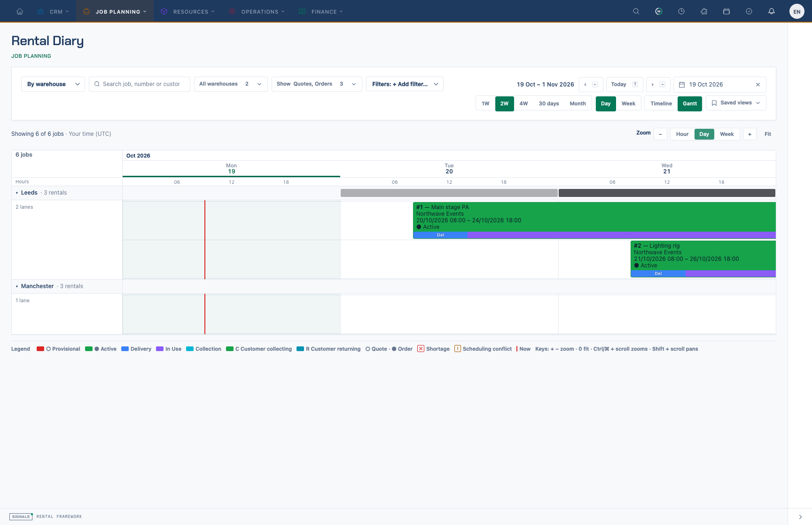Open the calendar icon in top bar
This screenshot has height=525, width=812.
pyautogui.click(x=726, y=11)
